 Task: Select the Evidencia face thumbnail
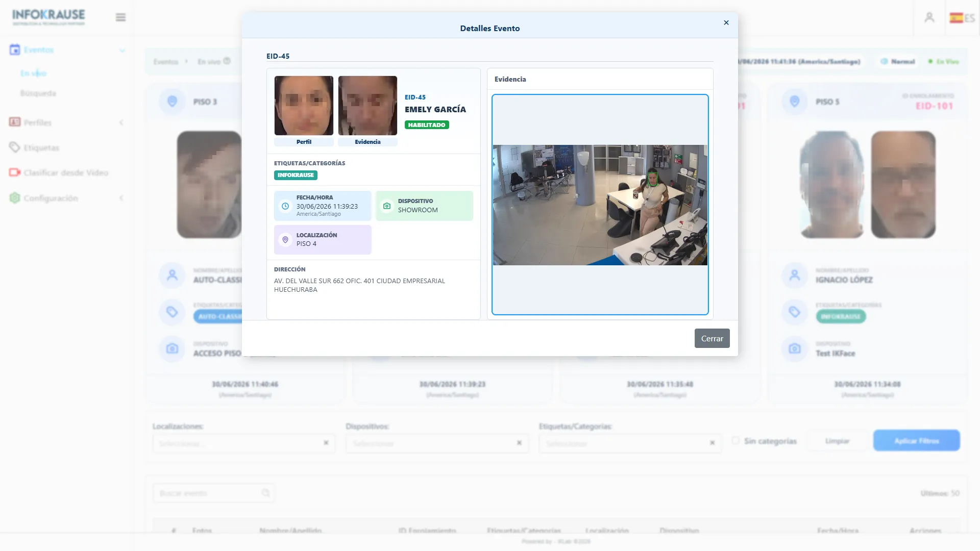coord(367,106)
